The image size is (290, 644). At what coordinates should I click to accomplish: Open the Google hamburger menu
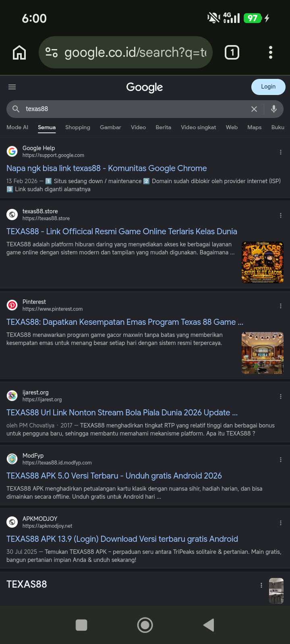12,87
